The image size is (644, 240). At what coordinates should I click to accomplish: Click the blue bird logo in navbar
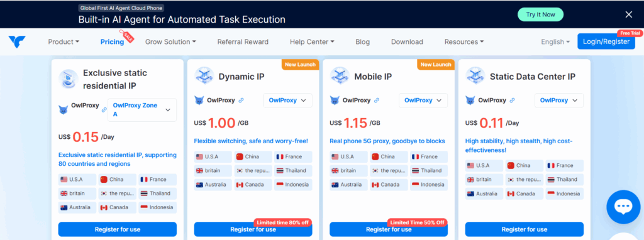point(17,42)
